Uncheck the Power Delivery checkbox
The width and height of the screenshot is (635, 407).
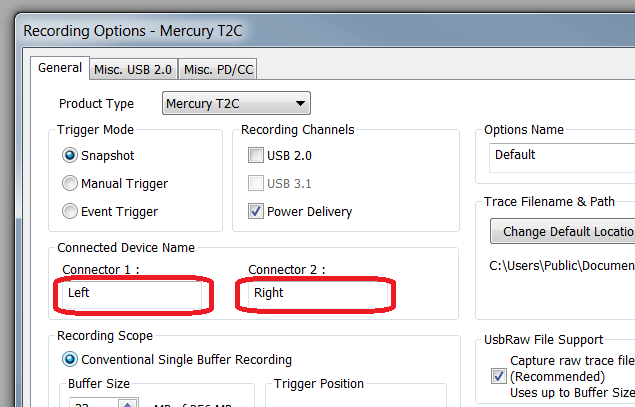(x=257, y=211)
